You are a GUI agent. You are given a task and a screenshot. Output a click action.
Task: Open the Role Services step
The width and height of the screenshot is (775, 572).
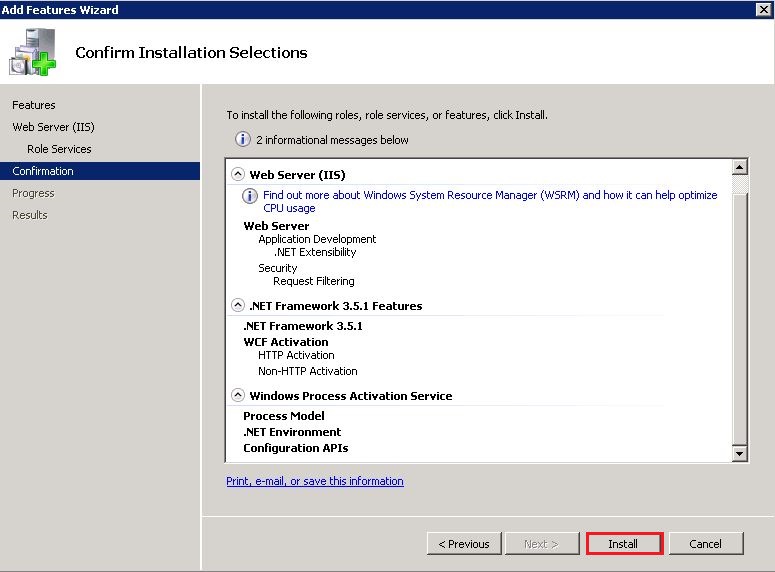tap(59, 149)
